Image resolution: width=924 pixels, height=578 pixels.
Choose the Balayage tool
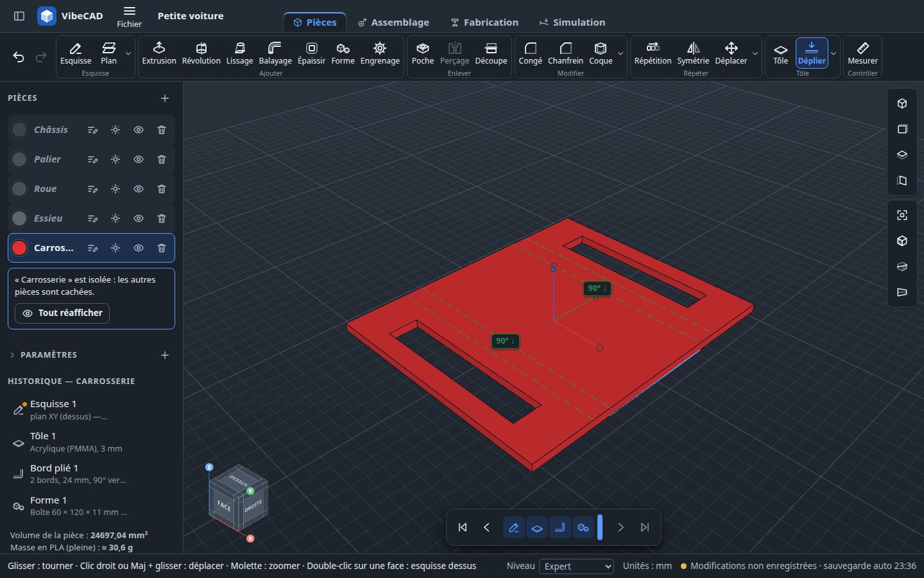click(x=275, y=53)
